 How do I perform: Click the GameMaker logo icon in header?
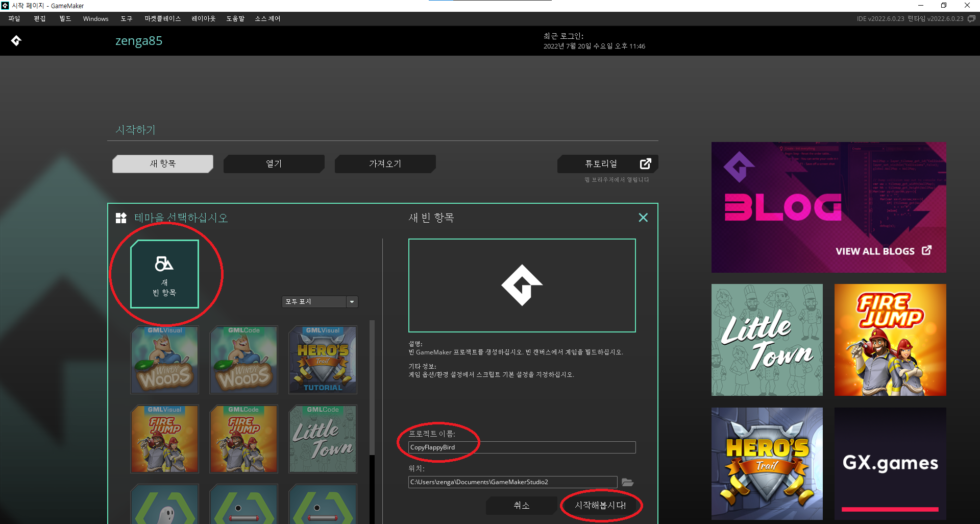(16, 40)
